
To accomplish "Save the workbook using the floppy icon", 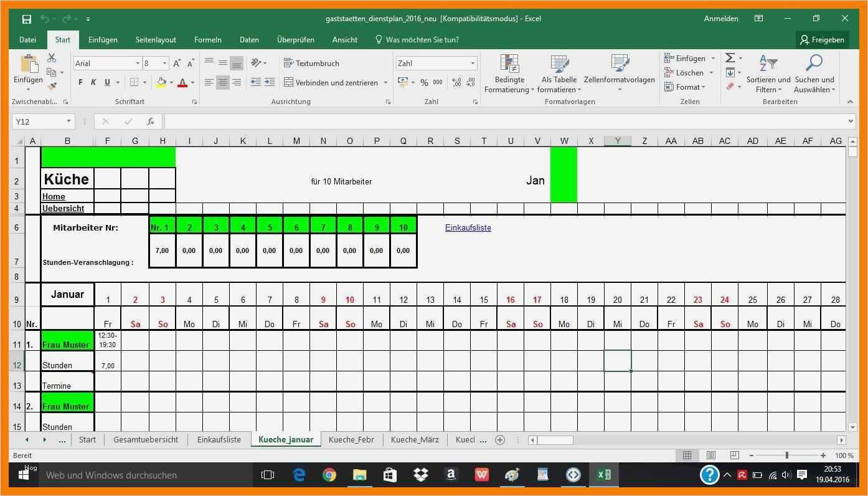I will pyautogui.click(x=26, y=19).
